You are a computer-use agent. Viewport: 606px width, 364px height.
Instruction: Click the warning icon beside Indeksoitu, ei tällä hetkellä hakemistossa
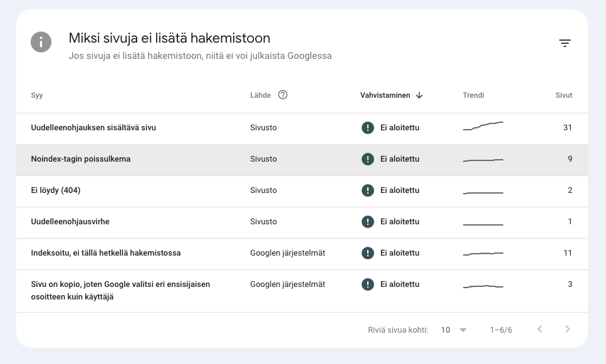click(368, 252)
